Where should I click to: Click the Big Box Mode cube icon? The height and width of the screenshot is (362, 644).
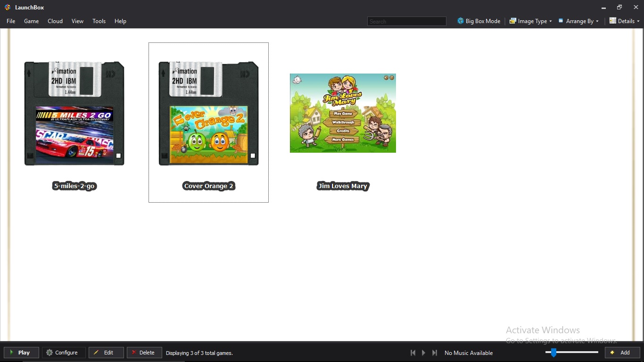[x=461, y=21]
